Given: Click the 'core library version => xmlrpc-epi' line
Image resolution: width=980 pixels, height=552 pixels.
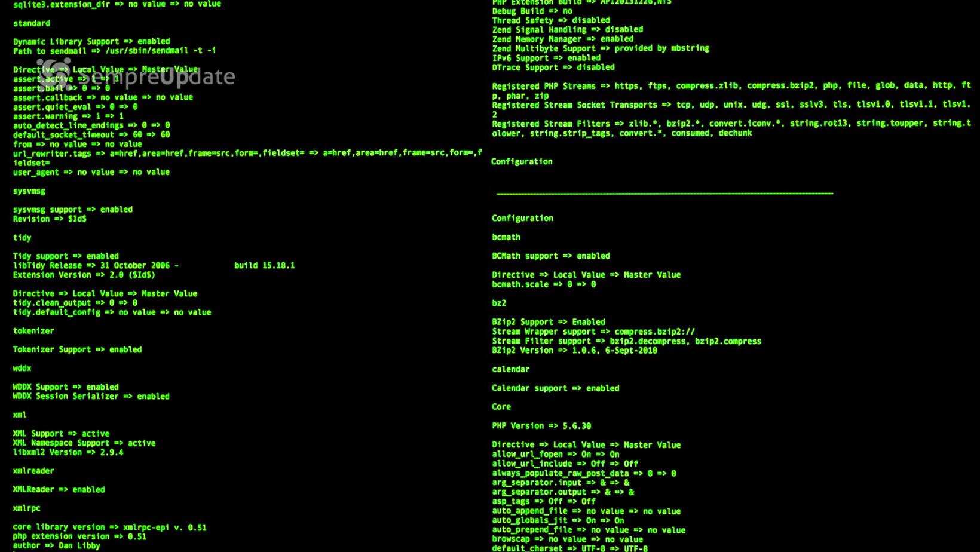Looking at the screenshot, I should pos(110,528).
